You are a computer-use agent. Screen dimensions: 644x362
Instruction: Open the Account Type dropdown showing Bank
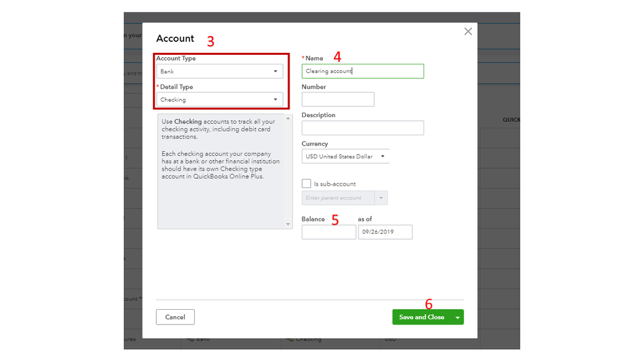point(219,71)
